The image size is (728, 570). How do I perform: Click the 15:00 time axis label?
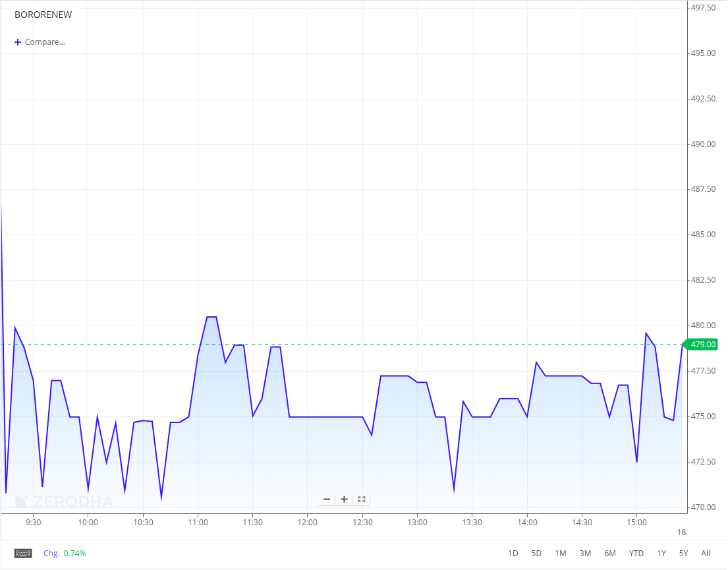(636, 522)
